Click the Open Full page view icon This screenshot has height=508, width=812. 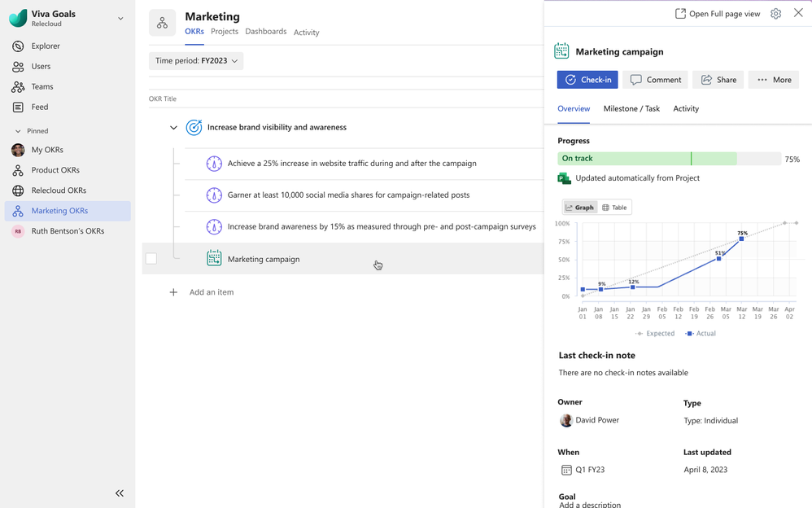681,14
